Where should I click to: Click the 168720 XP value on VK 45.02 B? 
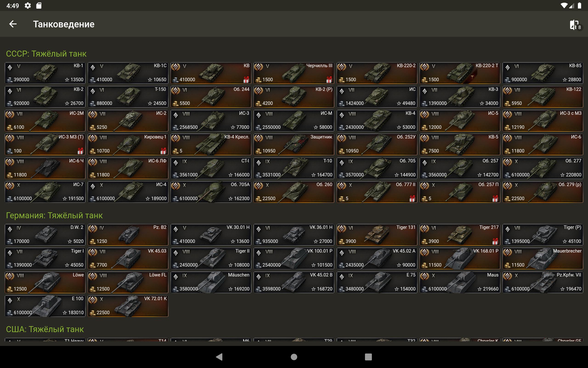(x=325, y=289)
